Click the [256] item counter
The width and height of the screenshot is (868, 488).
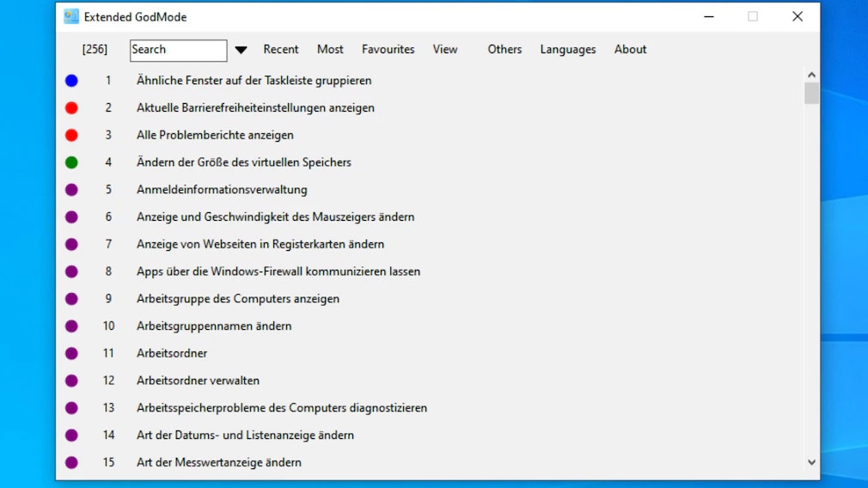coord(95,49)
